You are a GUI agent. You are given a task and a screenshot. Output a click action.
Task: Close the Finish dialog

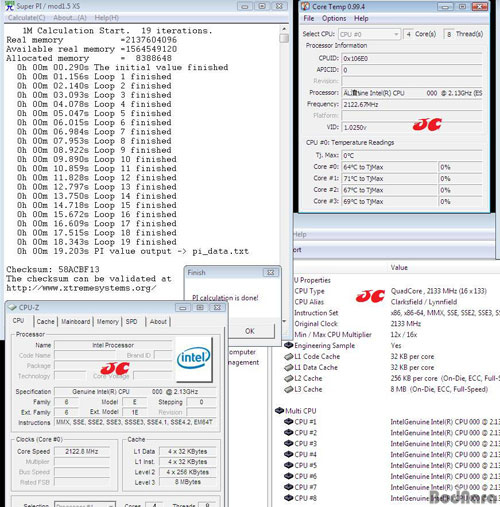tap(271, 273)
